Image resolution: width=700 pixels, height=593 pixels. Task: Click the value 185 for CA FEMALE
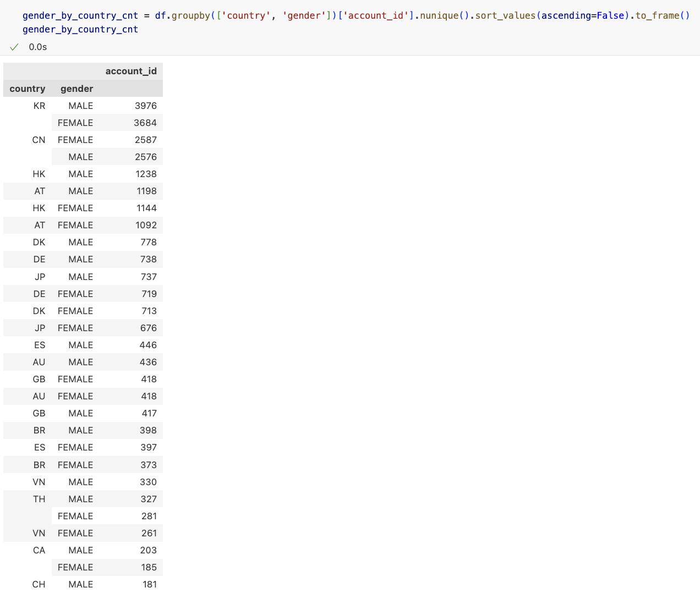[149, 567]
